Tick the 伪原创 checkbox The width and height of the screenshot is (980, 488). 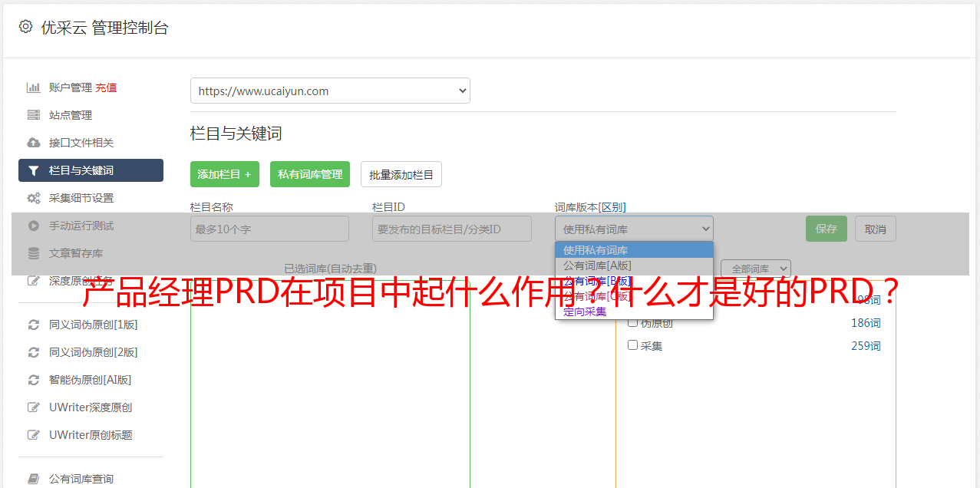pyautogui.click(x=632, y=322)
